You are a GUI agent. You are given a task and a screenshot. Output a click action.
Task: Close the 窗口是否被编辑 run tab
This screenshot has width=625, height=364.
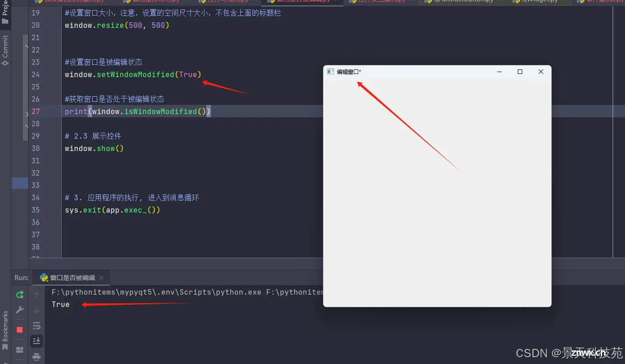[x=101, y=278]
